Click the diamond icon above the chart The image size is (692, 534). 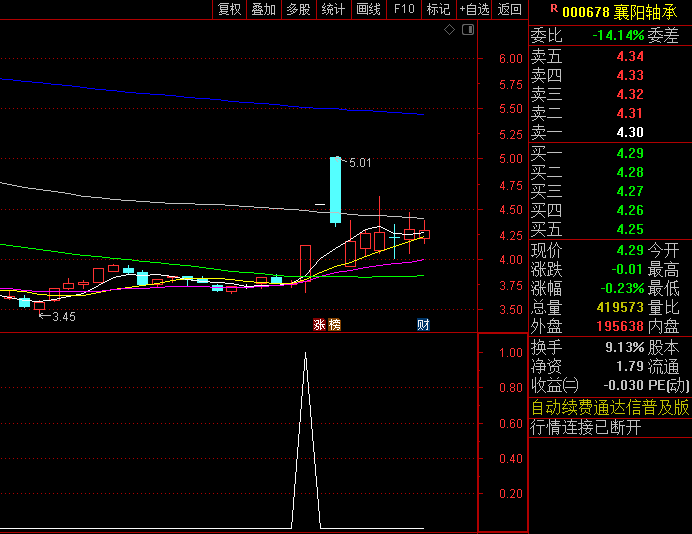pyautogui.click(x=449, y=30)
